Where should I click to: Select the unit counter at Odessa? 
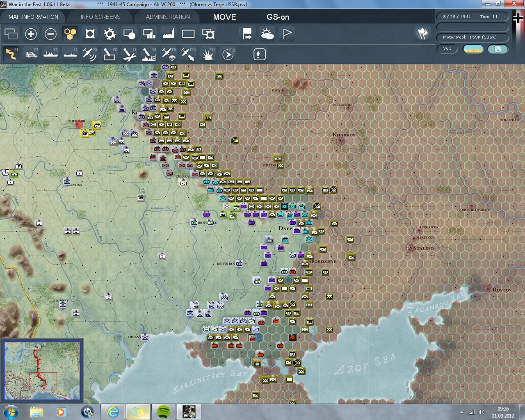click(x=145, y=338)
